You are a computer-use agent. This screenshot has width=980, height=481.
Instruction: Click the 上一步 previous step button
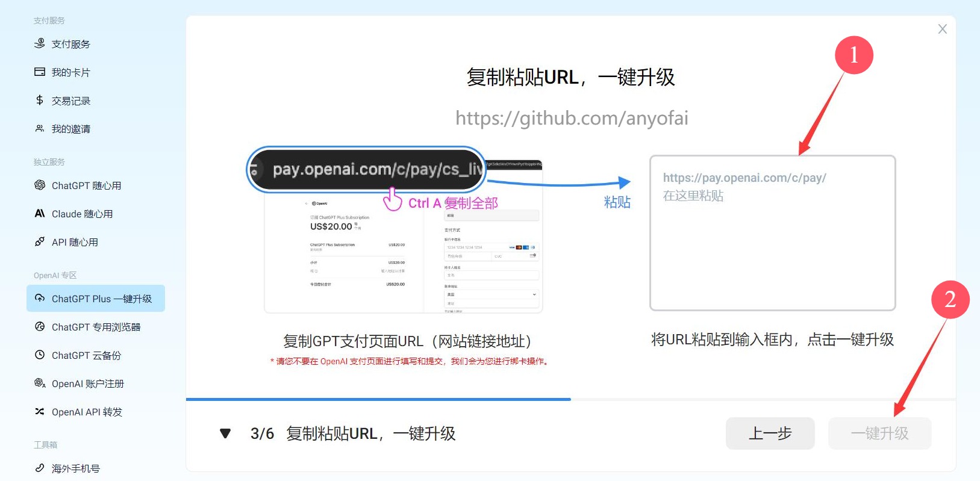(770, 433)
